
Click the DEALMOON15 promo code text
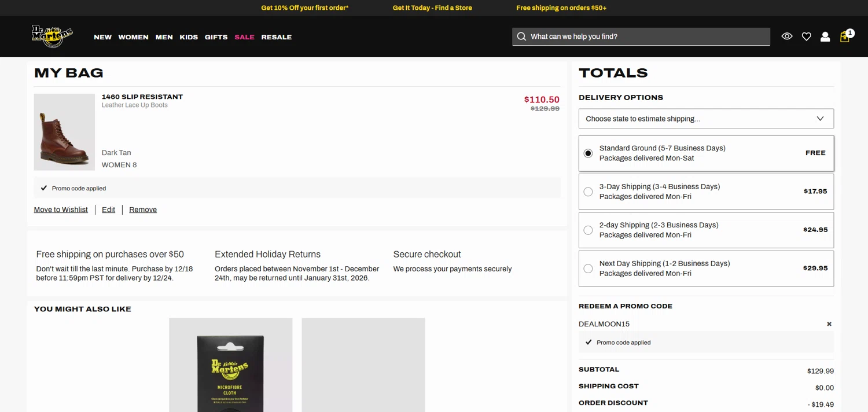coord(604,324)
